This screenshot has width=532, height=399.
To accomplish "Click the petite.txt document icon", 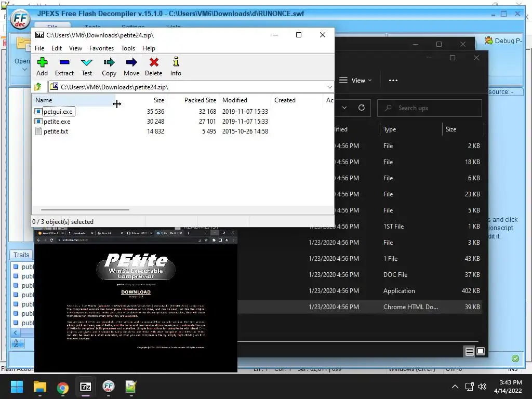I will (x=38, y=131).
